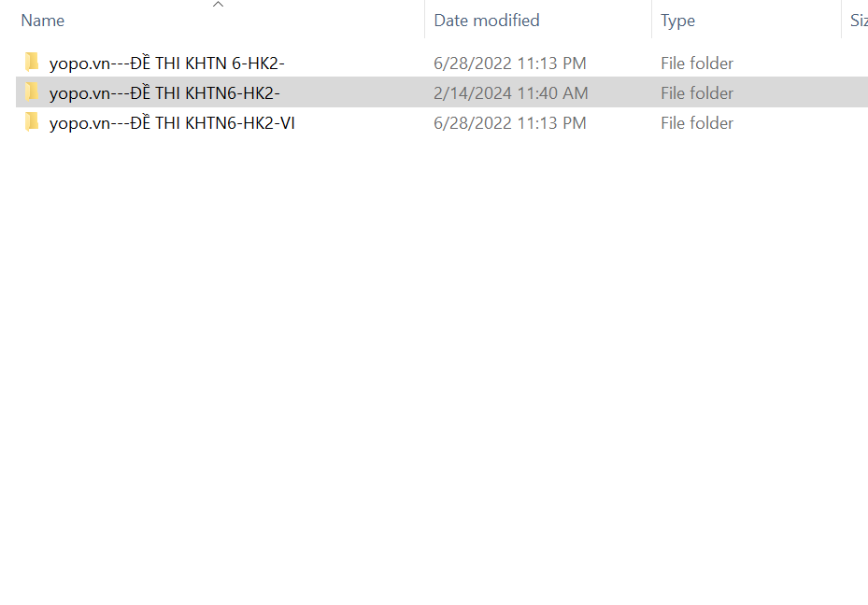The width and height of the screenshot is (868, 605).
Task: Click divider between Name and Date modified headers
Action: pyautogui.click(x=424, y=21)
